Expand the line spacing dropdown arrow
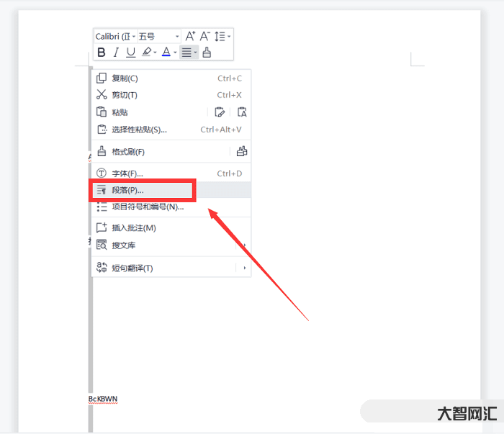504x434 pixels. click(229, 36)
